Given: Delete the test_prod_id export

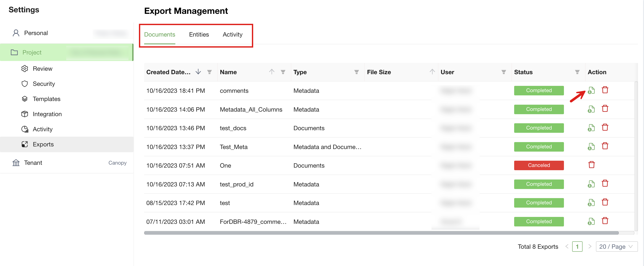Looking at the screenshot, I should click(605, 184).
